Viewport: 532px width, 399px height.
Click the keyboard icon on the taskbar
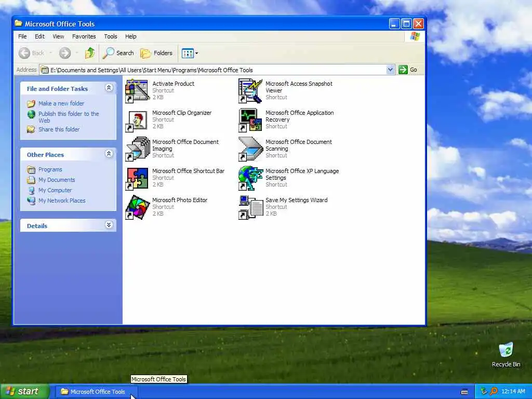tap(464, 392)
